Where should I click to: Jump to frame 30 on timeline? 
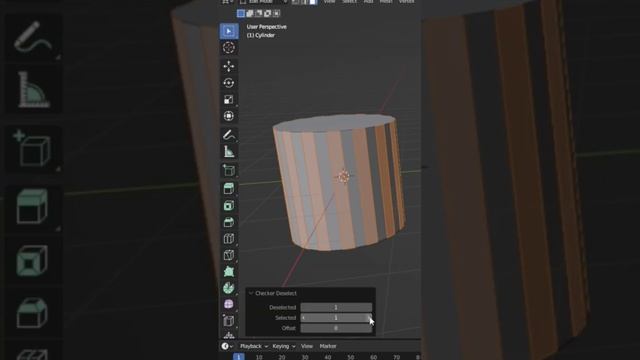[x=305, y=357]
